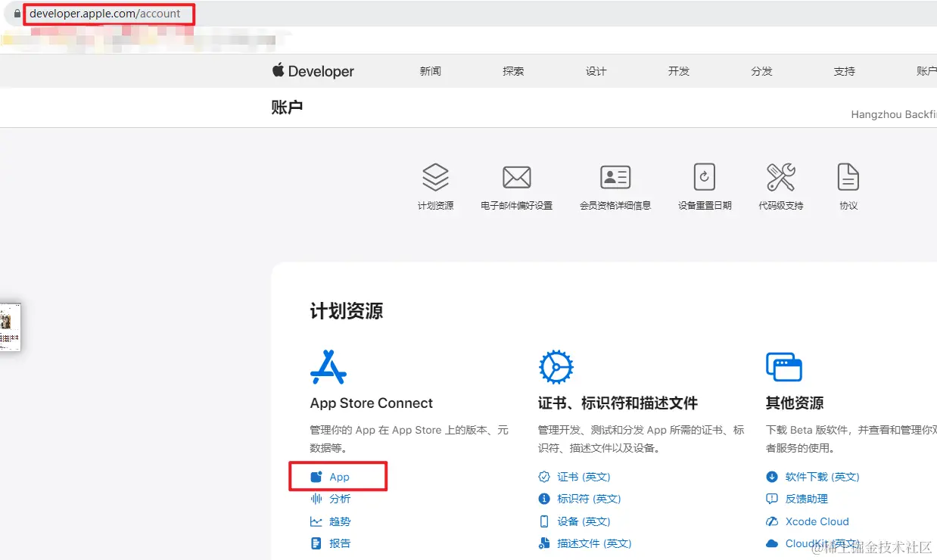This screenshot has height=560, width=937.
Task: Click the info icon beside 标识符 (英文)
Action: 544,499
